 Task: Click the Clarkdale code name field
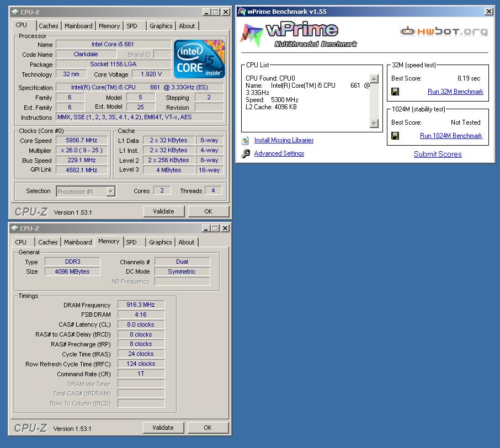(x=86, y=54)
